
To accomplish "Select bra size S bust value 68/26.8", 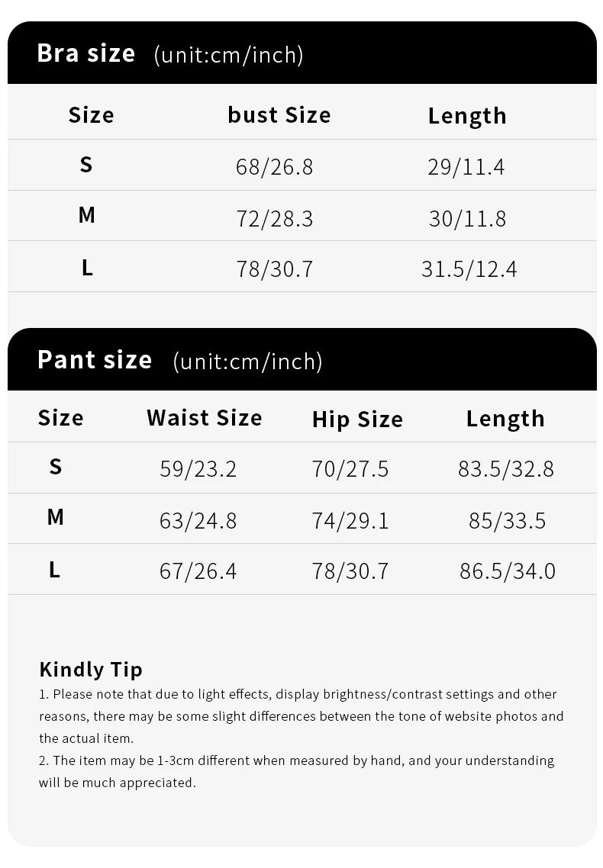I will pyautogui.click(x=275, y=167).
